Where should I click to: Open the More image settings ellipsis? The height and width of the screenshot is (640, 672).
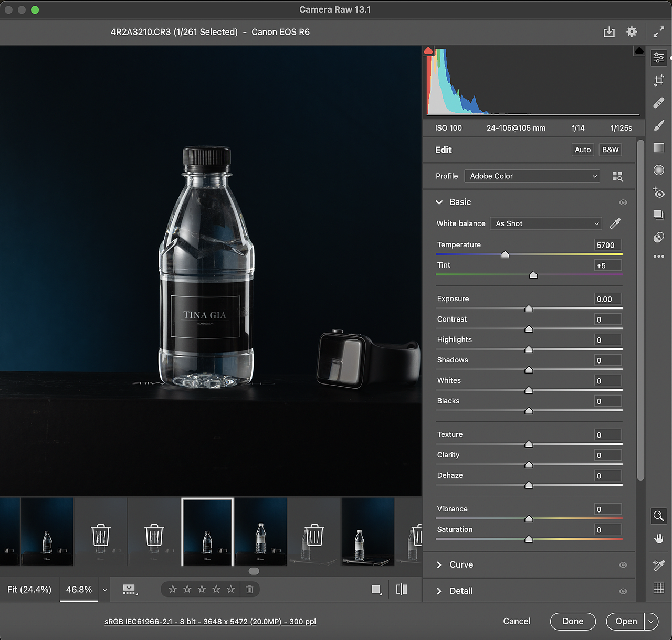659,257
